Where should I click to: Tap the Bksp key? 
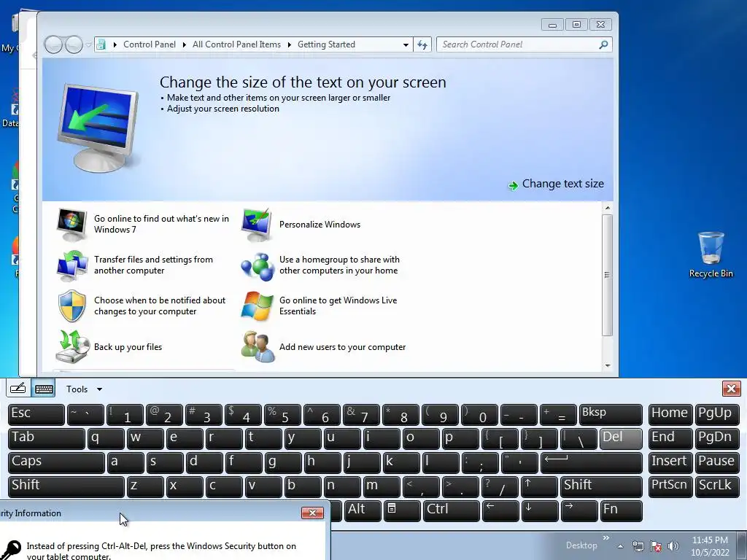tap(611, 414)
